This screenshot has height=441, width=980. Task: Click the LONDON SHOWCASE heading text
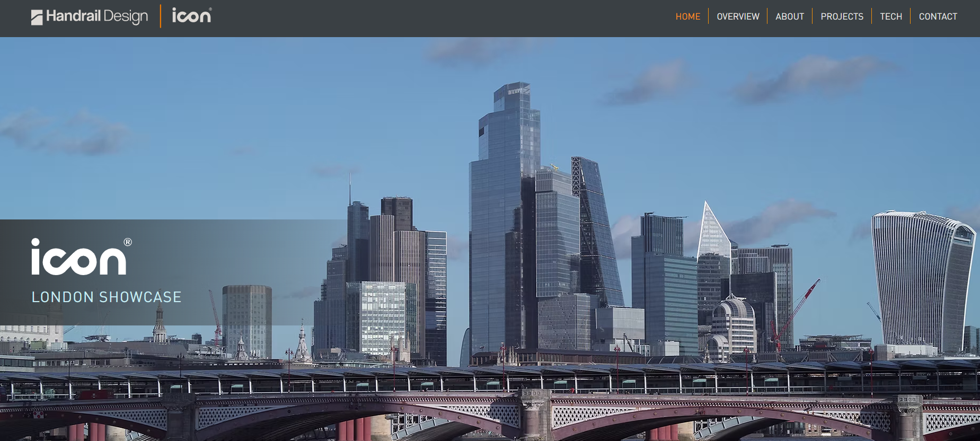coord(107,297)
